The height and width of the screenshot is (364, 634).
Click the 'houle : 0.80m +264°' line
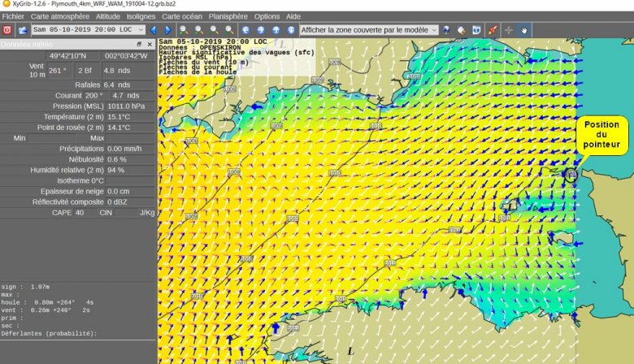[48, 302]
